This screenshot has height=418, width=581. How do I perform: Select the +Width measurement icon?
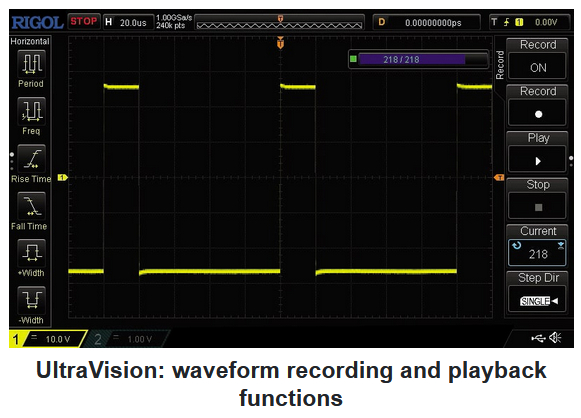coord(31,253)
